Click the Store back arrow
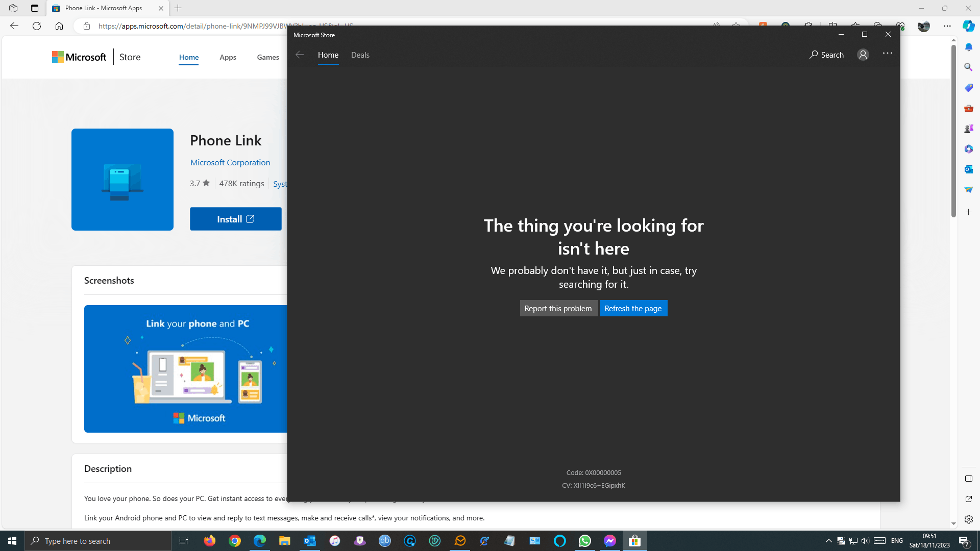 point(300,55)
